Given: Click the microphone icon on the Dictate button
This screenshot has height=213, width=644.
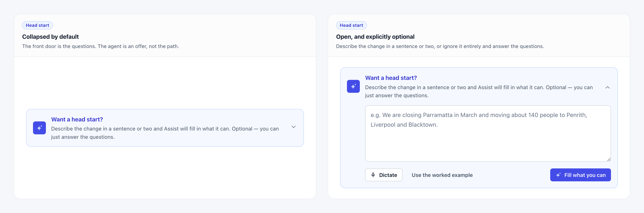Looking at the screenshot, I should click(x=373, y=175).
